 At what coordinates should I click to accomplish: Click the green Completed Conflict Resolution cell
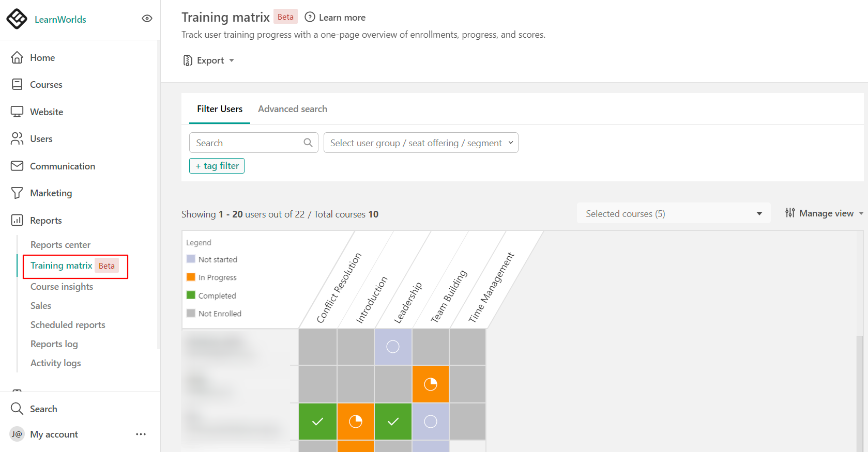(317, 422)
